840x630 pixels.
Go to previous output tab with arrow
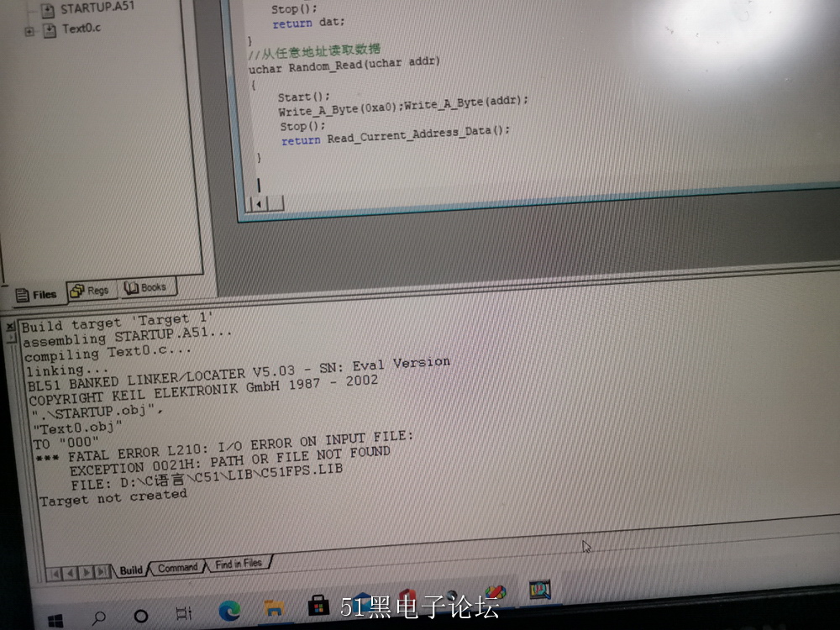[71, 574]
